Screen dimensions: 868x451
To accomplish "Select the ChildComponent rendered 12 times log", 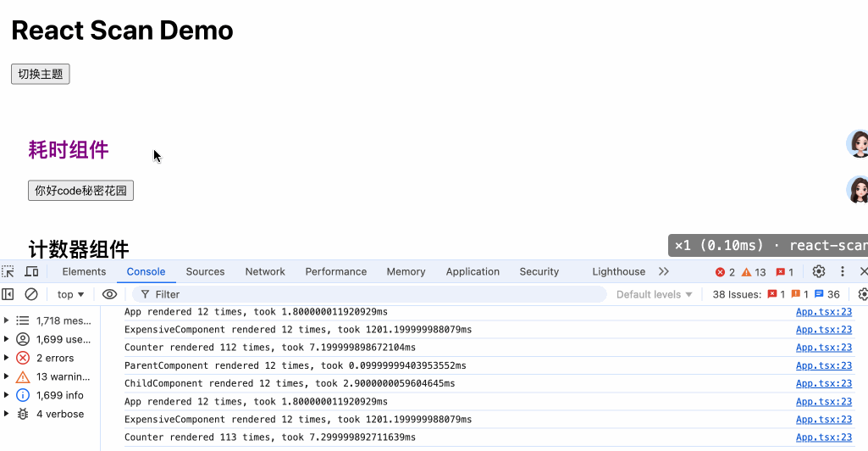I will (290, 383).
